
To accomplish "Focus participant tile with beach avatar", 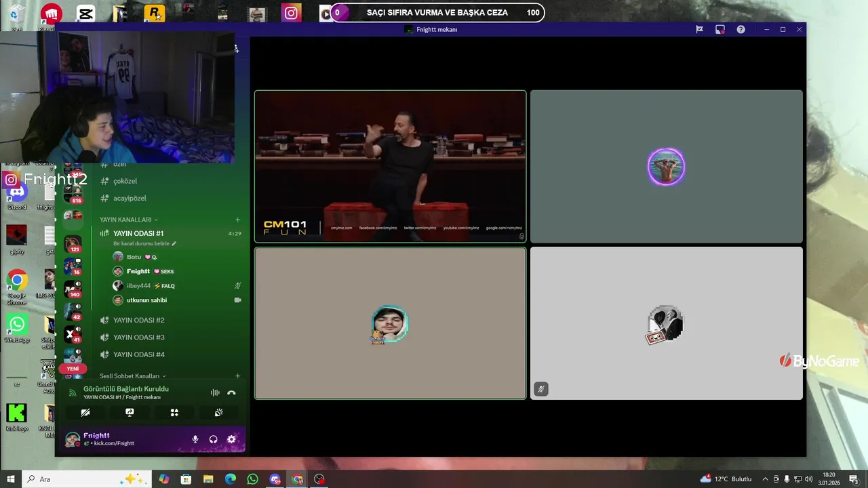I will (666, 166).
